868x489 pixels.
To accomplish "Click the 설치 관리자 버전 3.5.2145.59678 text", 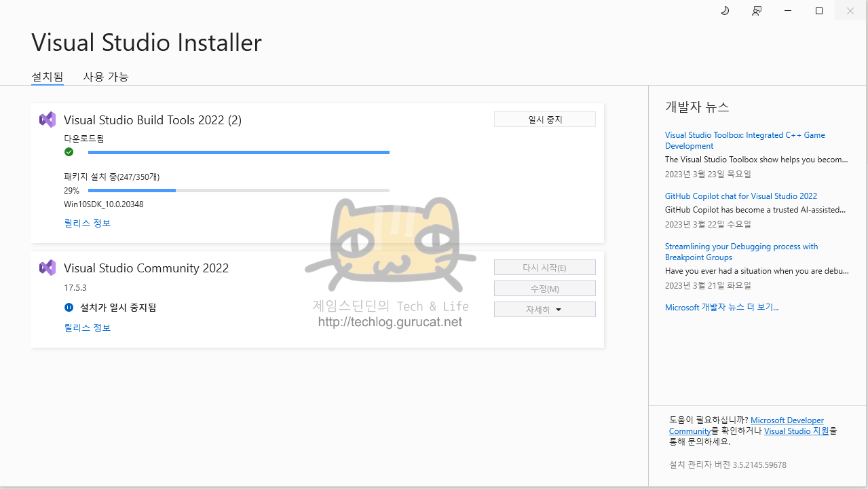I will [x=728, y=465].
